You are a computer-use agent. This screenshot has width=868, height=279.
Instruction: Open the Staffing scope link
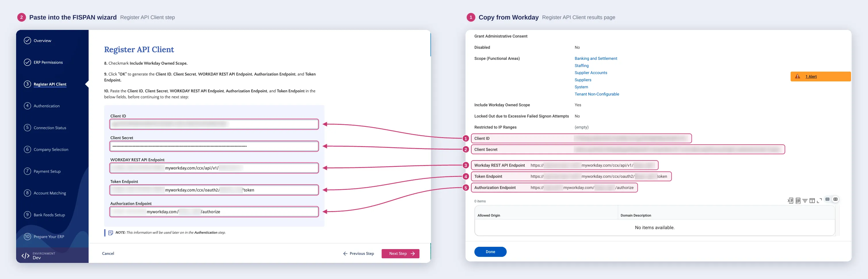[x=581, y=66]
